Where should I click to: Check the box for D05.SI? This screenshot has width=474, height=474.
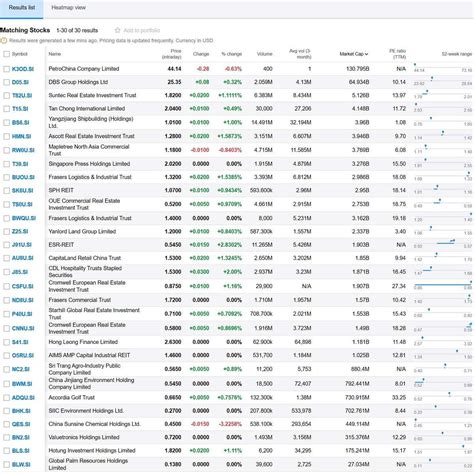pyautogui.click(x=6, y=82)
